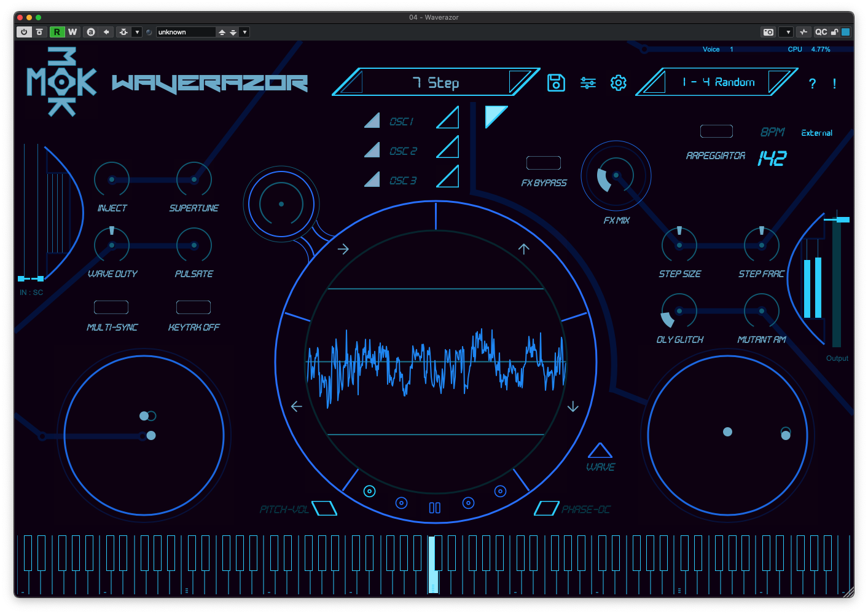Toggle FX BYPASS

(543, 162)
